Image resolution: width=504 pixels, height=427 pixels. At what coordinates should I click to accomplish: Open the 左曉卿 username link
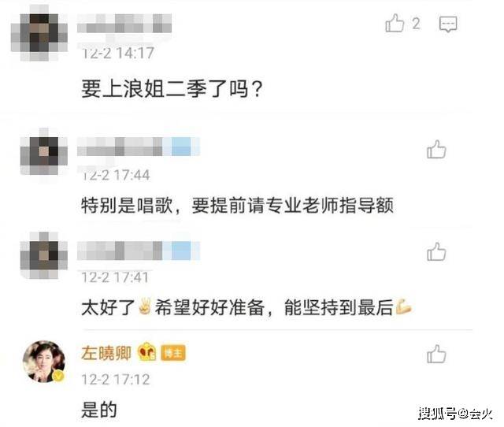106,353
